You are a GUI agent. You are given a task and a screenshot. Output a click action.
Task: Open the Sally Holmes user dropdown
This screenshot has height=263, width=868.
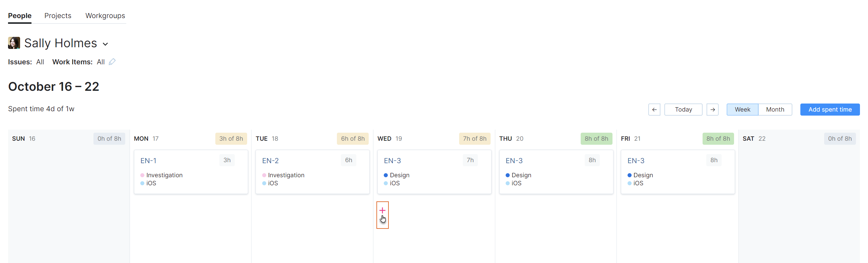click(105, 44)
